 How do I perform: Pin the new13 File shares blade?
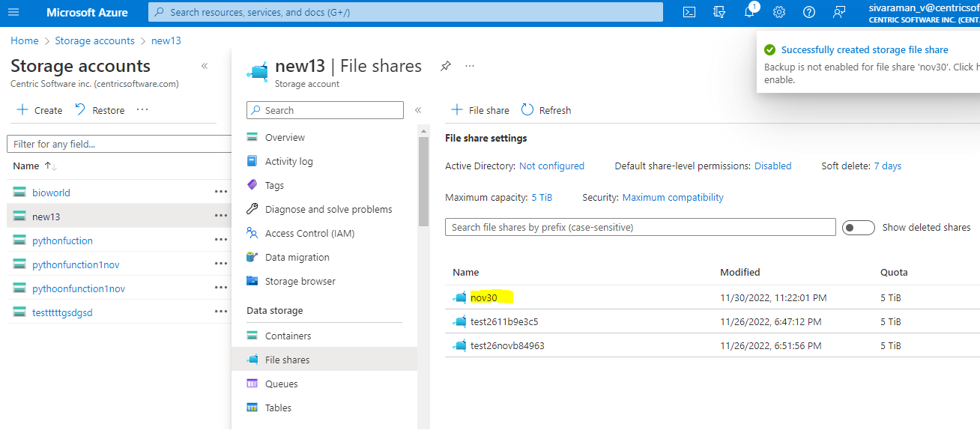tap(445, 66)
